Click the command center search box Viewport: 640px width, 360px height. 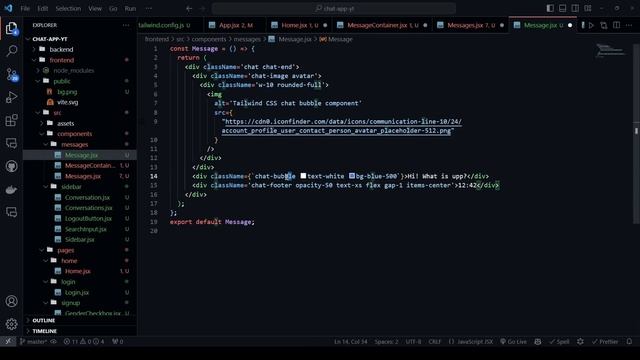(334, 8)
